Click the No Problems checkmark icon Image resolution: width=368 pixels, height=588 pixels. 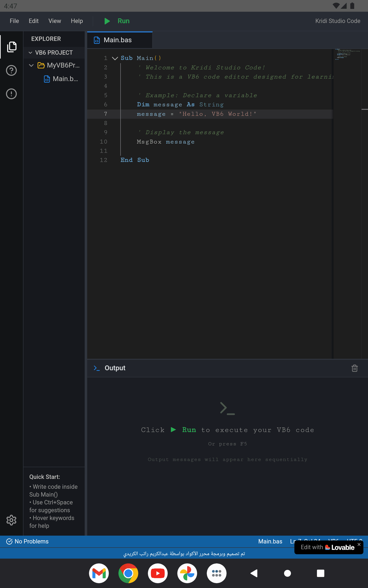click(x=9, y=541)
